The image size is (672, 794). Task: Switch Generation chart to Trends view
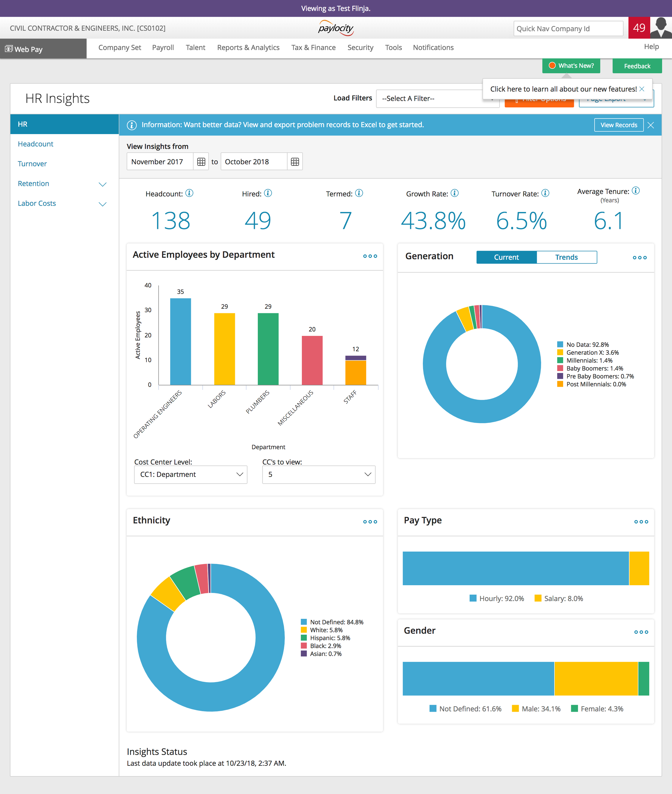tap(566, 257)
